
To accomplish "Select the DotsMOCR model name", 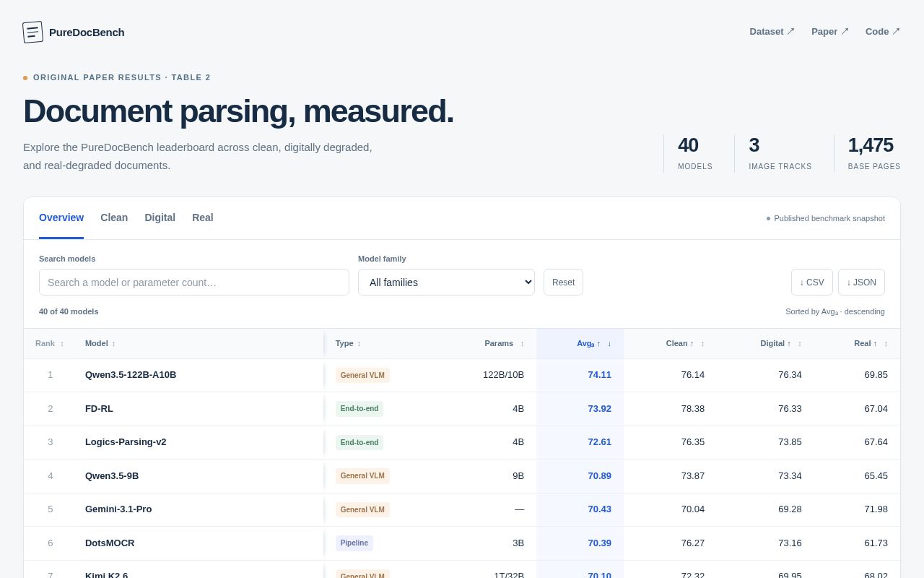I will click(x=110, y=543).
